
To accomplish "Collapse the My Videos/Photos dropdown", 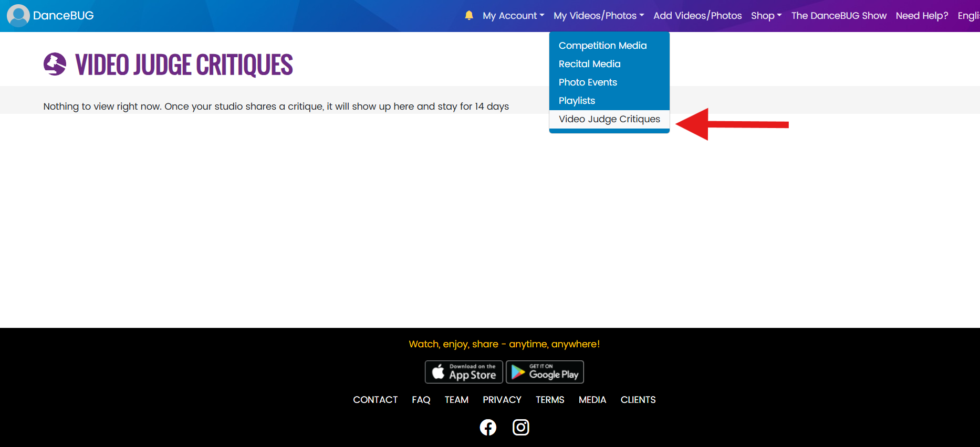I will (598, 16).
